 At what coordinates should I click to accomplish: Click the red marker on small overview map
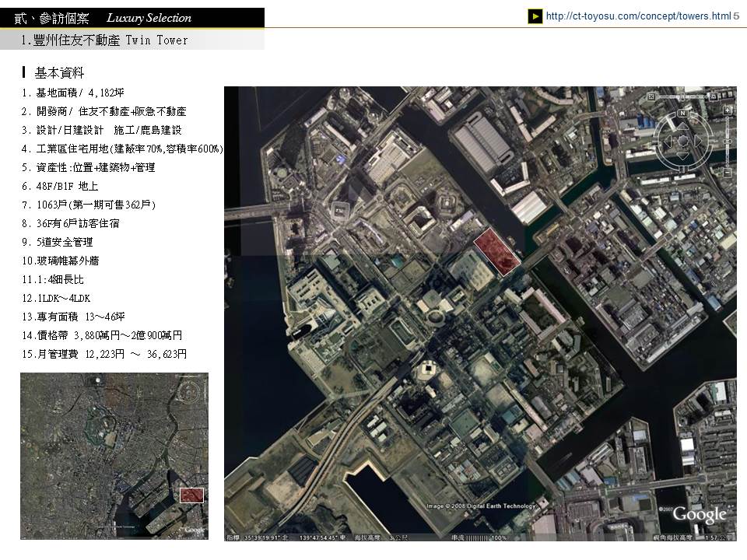pos(191,495)
